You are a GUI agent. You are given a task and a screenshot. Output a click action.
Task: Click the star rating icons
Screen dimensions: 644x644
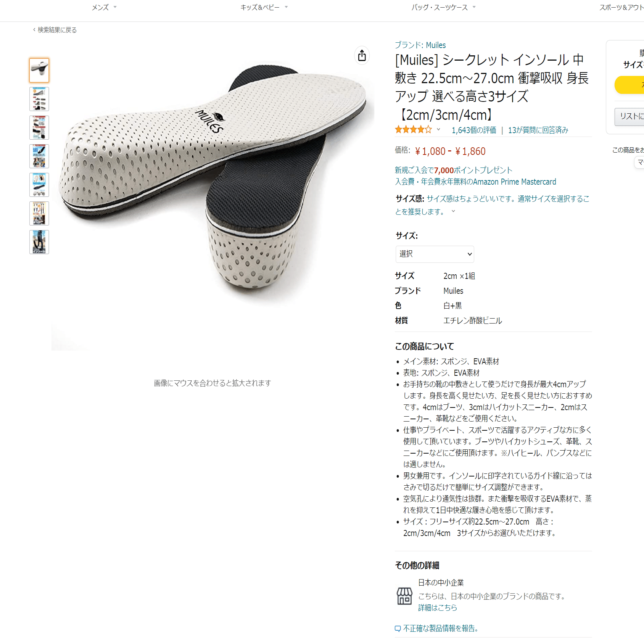pos(414,130)
